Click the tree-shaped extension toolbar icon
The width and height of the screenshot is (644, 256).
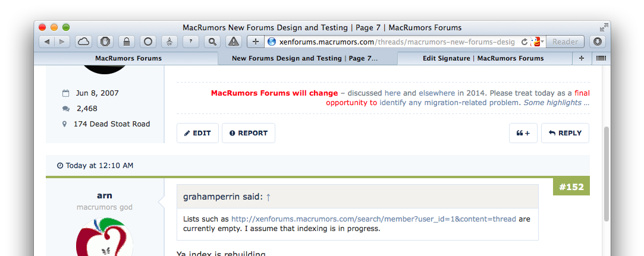click(x=169, y=42)
